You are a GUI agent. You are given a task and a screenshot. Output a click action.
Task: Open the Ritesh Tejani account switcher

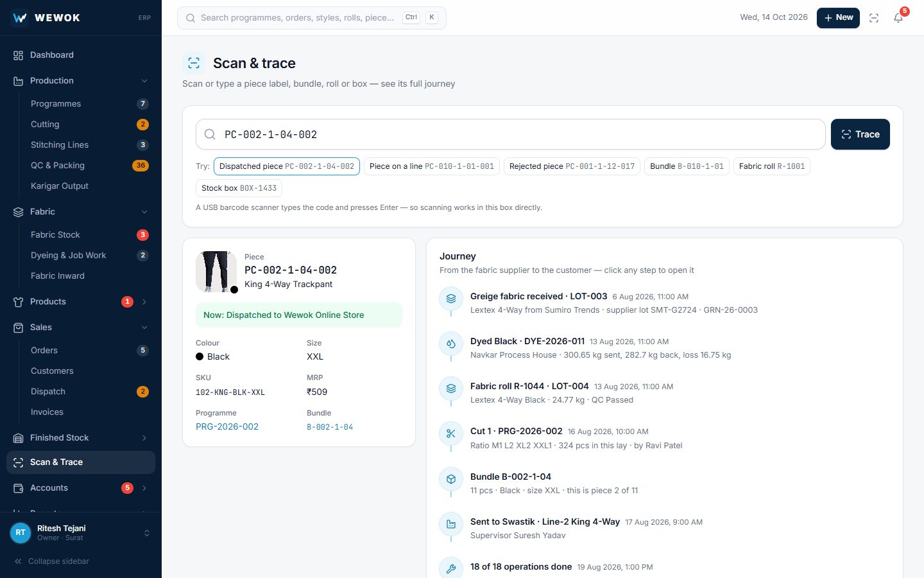[81, 532]
